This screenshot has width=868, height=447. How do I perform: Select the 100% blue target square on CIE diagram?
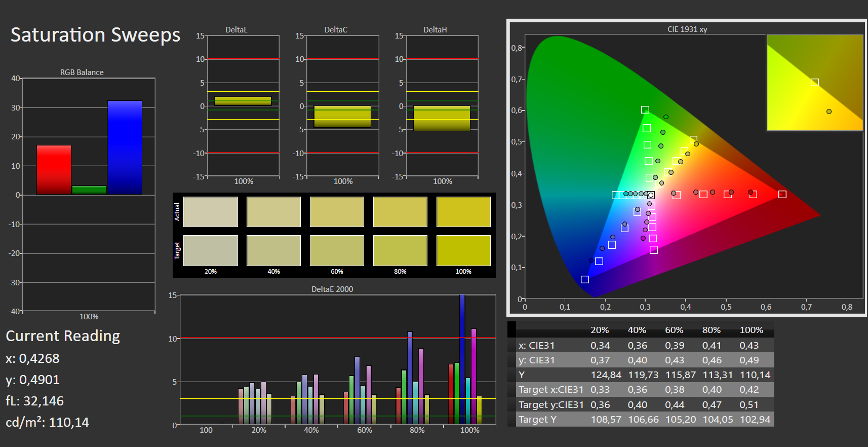click(x=585, y=279)
